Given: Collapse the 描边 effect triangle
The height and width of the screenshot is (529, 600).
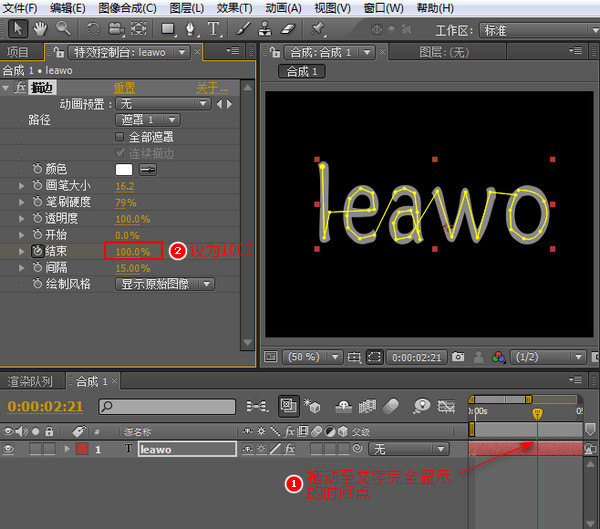Looking at the screenshot, I should (5, 88).
